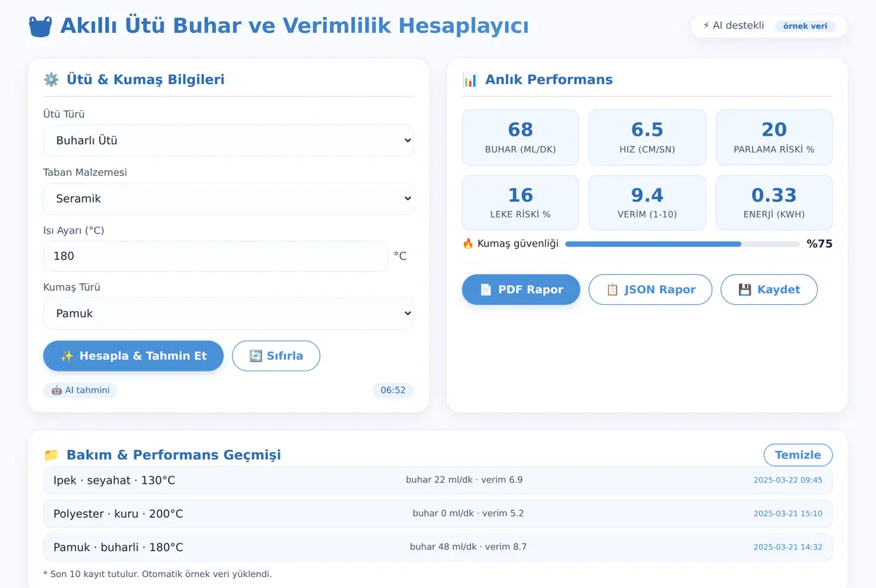876x588 pixels.
Task: Open the Kumaş Türü dropdown showing Pamuk
Action: tap(228, 314)
